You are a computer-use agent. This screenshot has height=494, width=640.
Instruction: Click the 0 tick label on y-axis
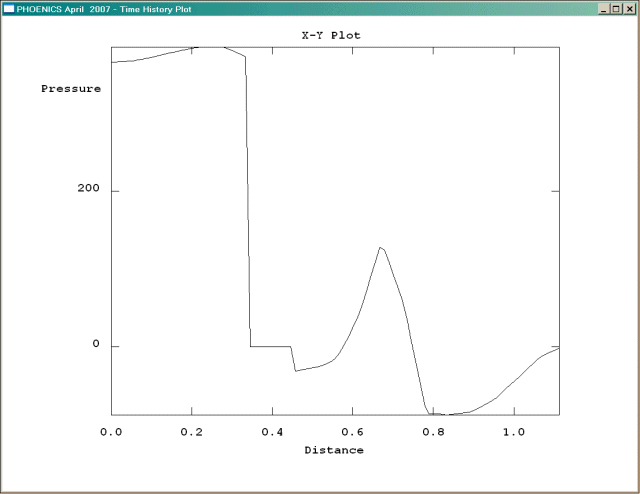(x=97, y=345)
